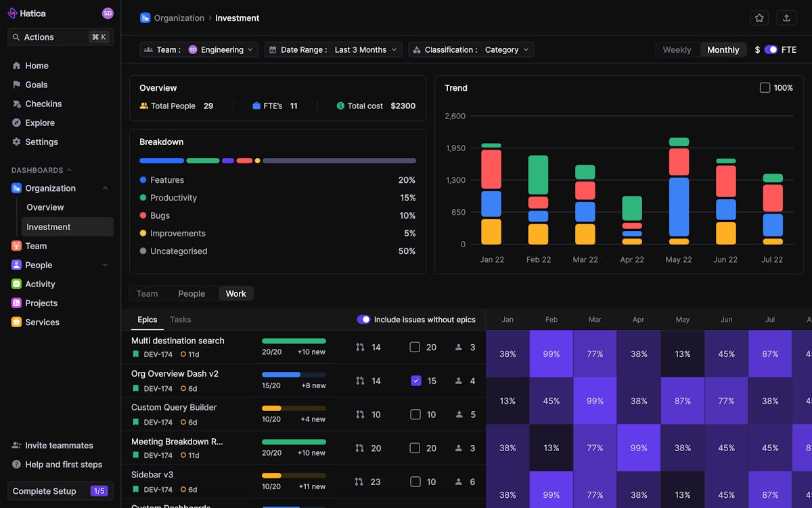The height and width of the screenshot is (508, 812).
Task: Favorite the Investment dashboard with the star icon
Action: coord(759,18)
